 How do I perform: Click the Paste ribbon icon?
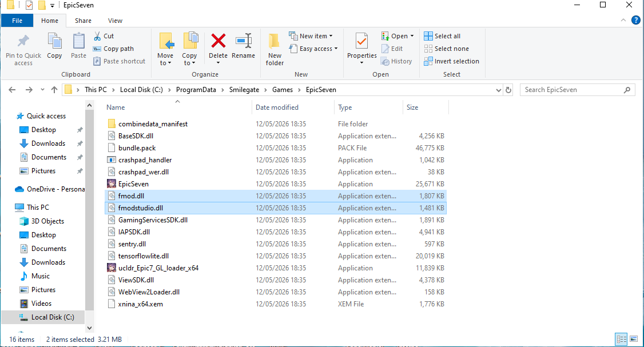pos(78,41)
